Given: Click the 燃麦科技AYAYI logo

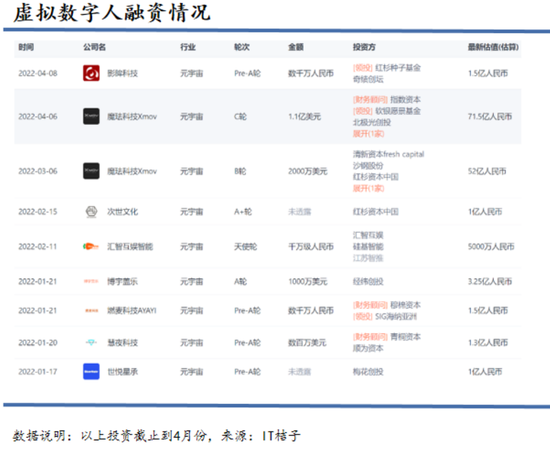Looking at the screenshot, I should point(92,310).
